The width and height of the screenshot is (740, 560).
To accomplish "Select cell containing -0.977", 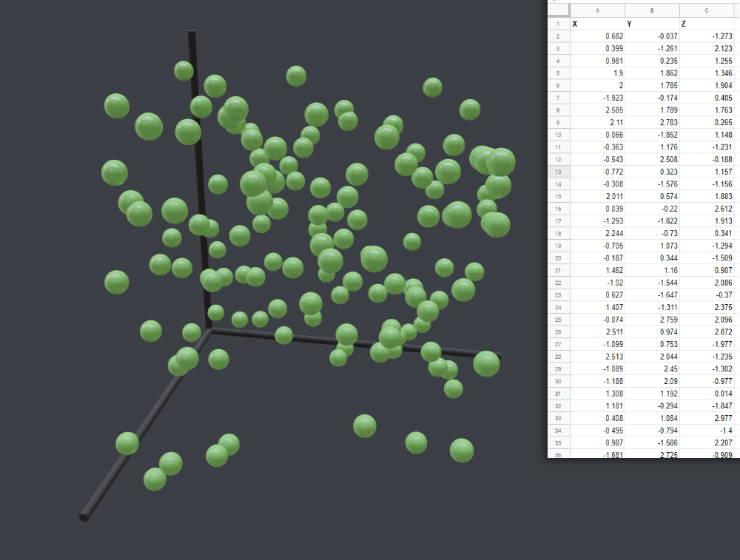I will [707, 381].
